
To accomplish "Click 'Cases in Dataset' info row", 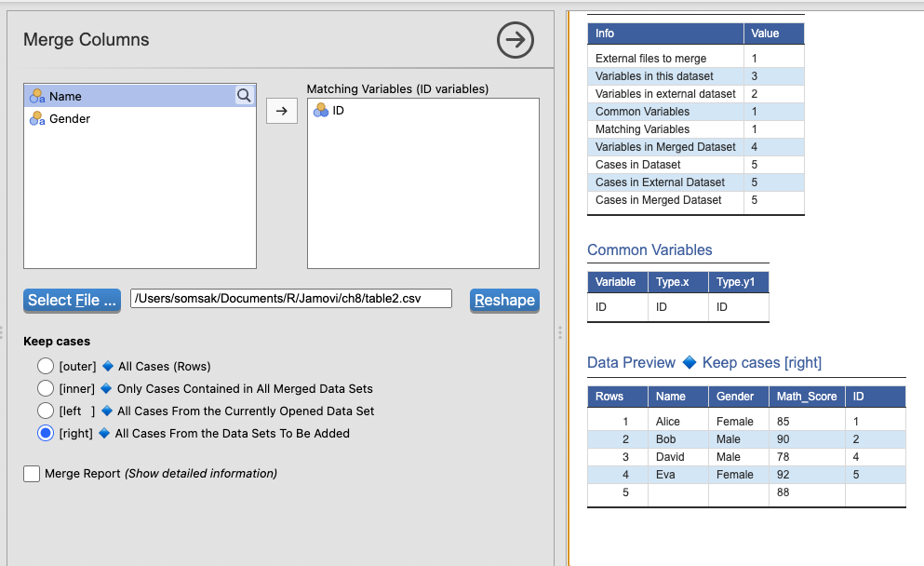I will click(695, 165).
